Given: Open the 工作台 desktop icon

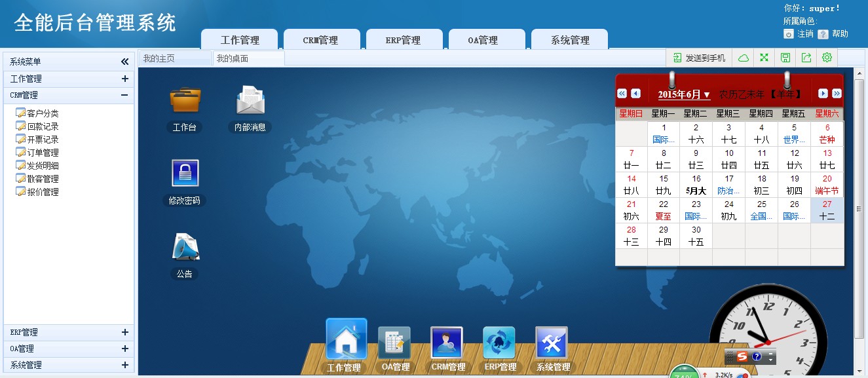Looking at the screenshot, I should pyautogui.click(x=185, y=102).
